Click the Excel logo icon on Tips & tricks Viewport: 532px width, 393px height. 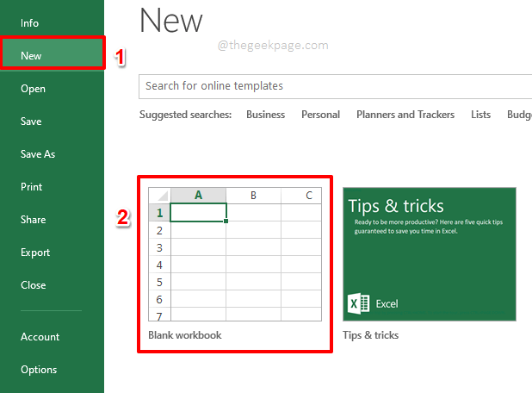tap(360, 303)
